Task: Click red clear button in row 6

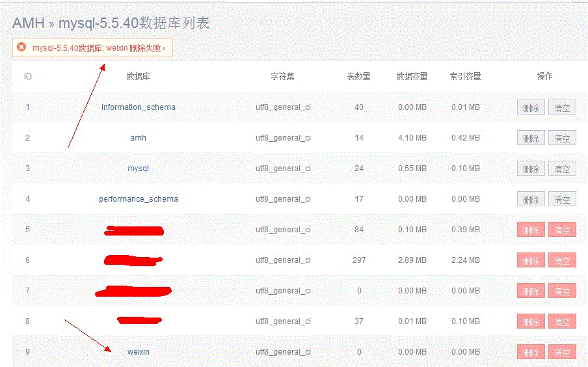Action: coord(562,261)
